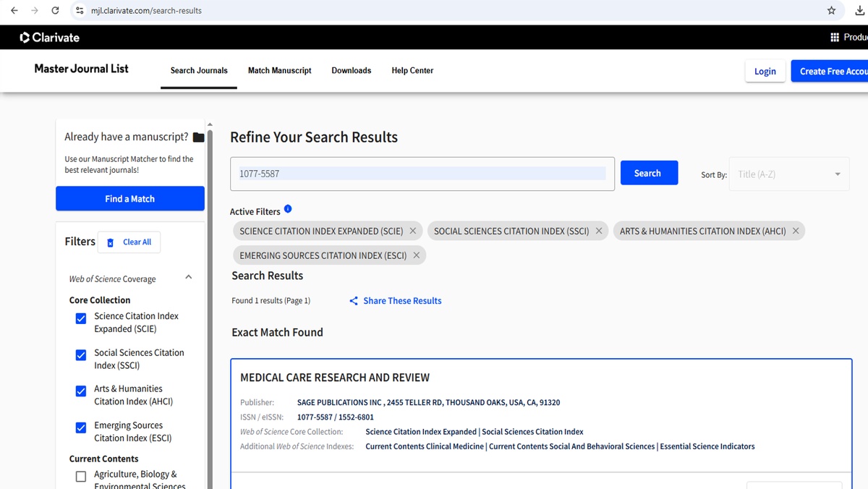The height and width of the screenshot is (489, 868).
Task: Open the Help Center tab
Action: pyautogui.click(x=412, y=71)
